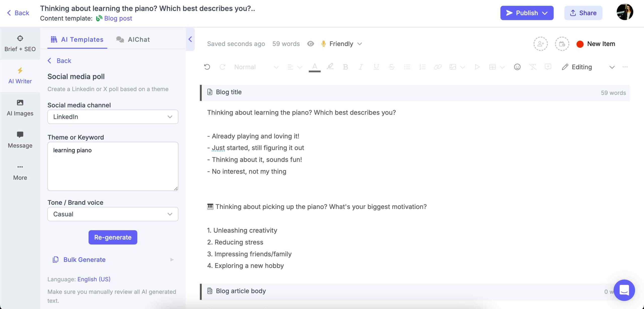The width and height of the screenshot is (644, 309).
Task: Toggle bold formatting on text
Action: [345, 67]
